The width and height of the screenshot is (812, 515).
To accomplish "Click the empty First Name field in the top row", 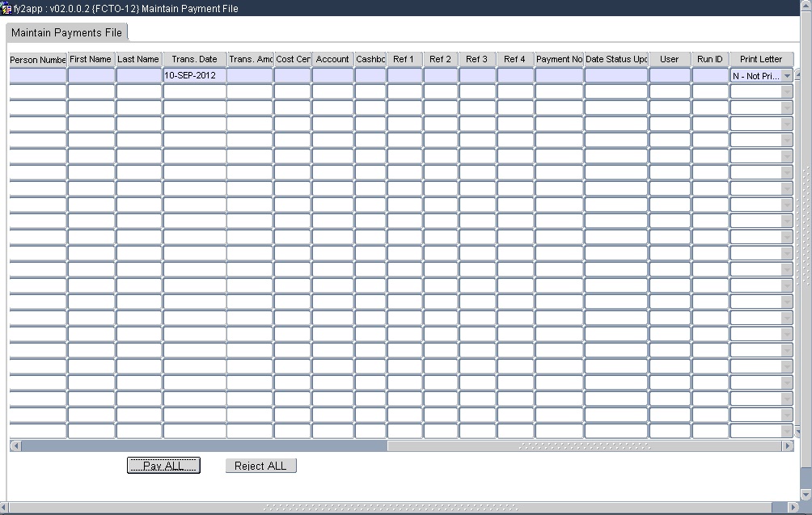I will click(x=90, y=75).
